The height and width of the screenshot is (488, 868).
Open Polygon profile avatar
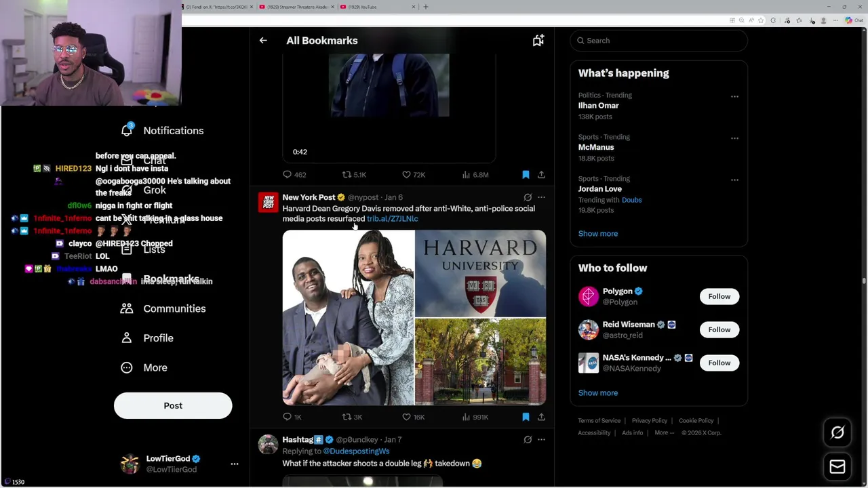tap(588, 296)
